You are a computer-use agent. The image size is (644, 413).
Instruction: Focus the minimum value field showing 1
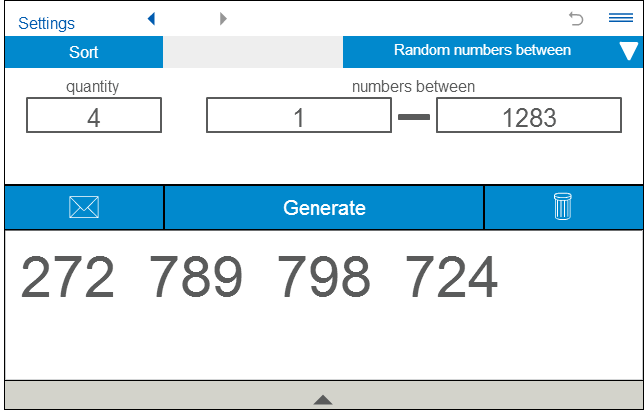click(298, 117)
